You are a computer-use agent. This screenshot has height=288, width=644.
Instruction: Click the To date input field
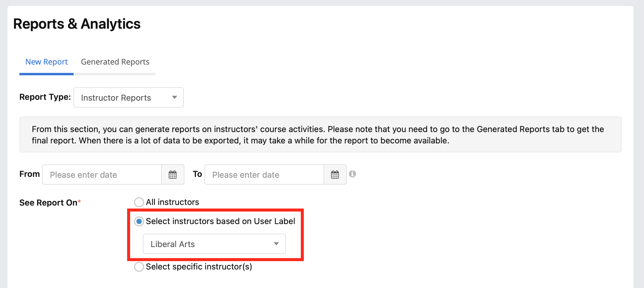[264, 174]
